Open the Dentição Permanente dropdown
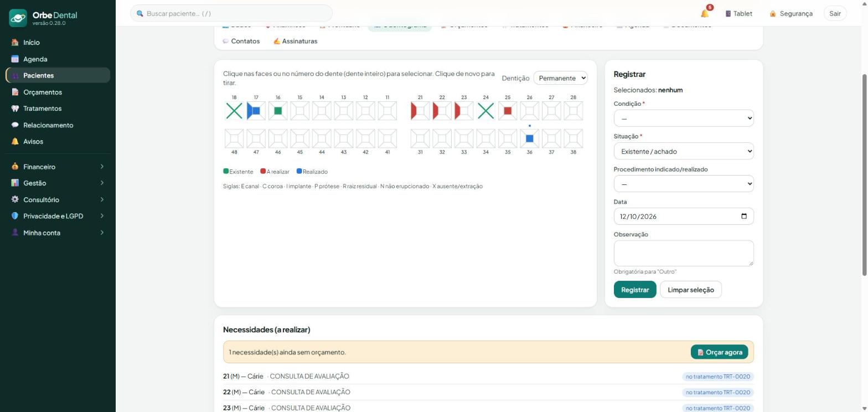The width and height of the screenshot is (868, 412). (560, 78)
